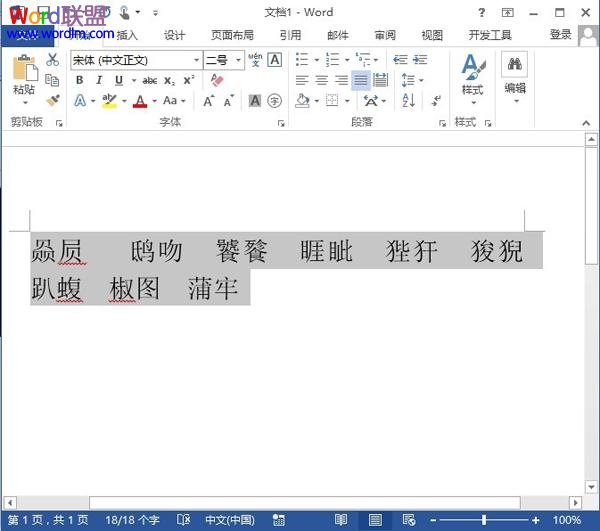Click the phonetic guide 文 icon

pyautogui.click(x=255, y=60)
